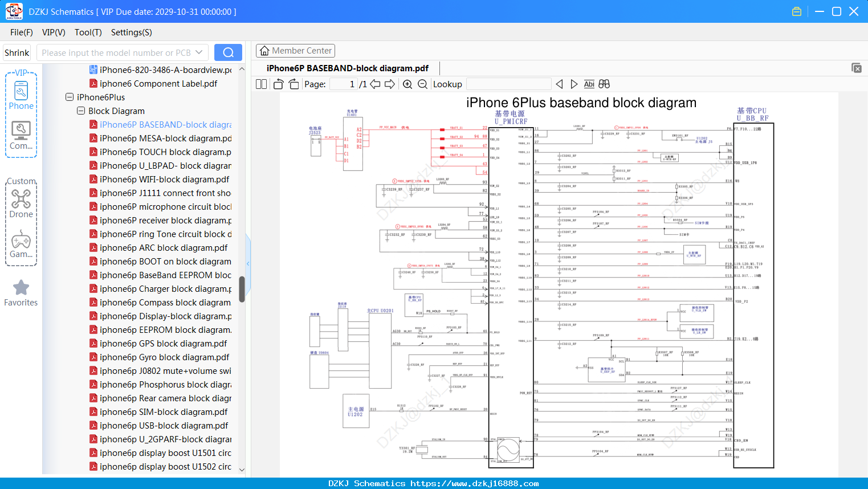The width and height of the screenshot is (868, 489).
Task: Click the file tree scrollbar thumb
Action: (x=242, y=290)
